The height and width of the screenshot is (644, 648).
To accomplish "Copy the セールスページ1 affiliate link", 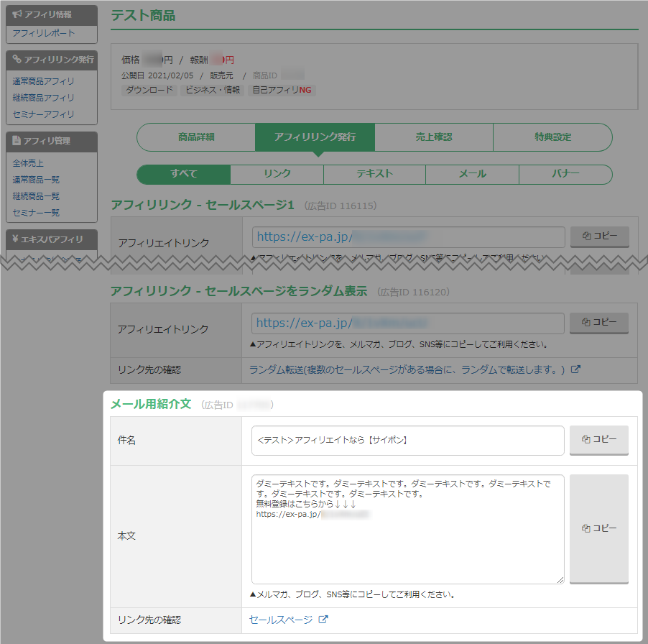I will coord(598,236).
